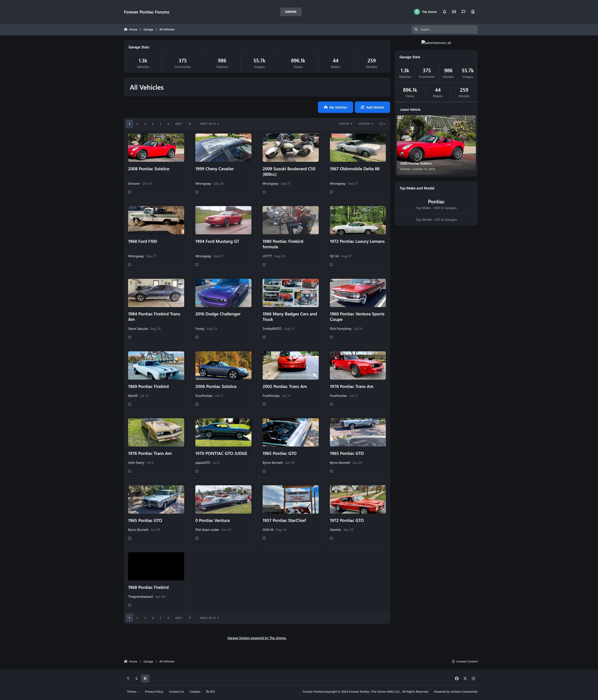Click The Jimmo user avatar
Image resolution: width=598 pixels, height=700 pixels.
(x=416, y=12)
